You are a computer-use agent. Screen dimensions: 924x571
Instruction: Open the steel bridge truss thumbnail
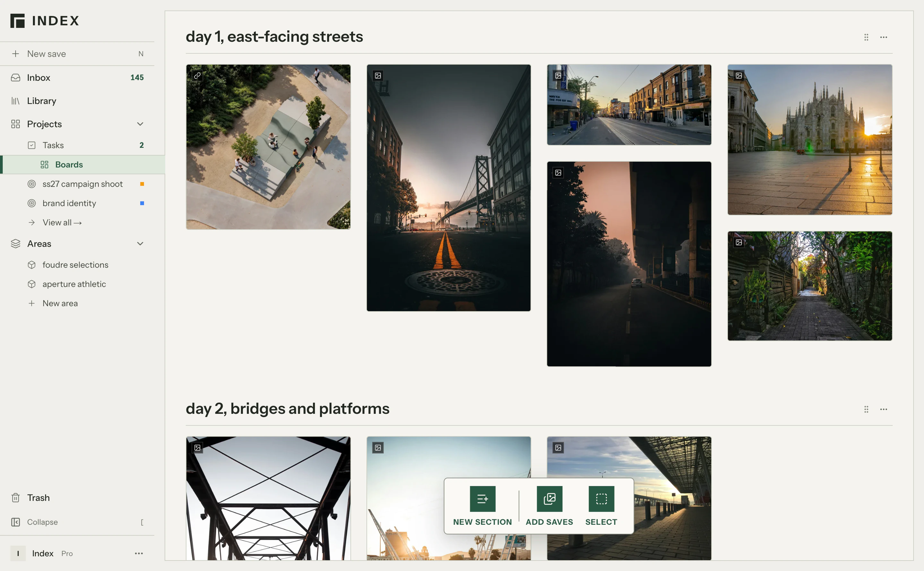[268, 499]
